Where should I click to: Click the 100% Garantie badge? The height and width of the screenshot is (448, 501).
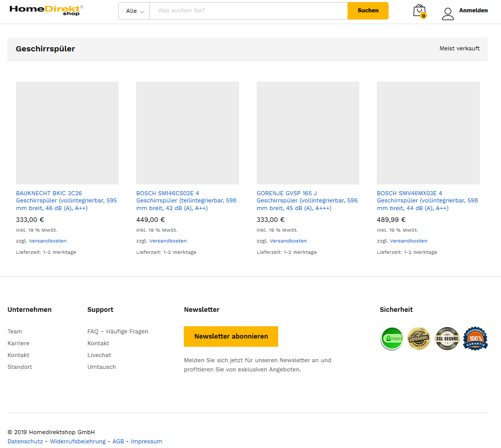point(475,339)
